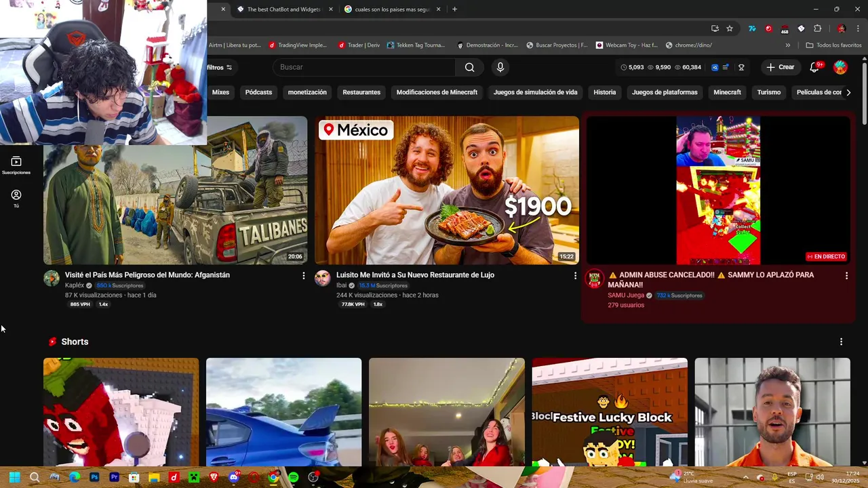The height and width of the screenshot is (488, 868).
Task: Open the SAMU Juega channel avatar
Action: tap(595, 279)
